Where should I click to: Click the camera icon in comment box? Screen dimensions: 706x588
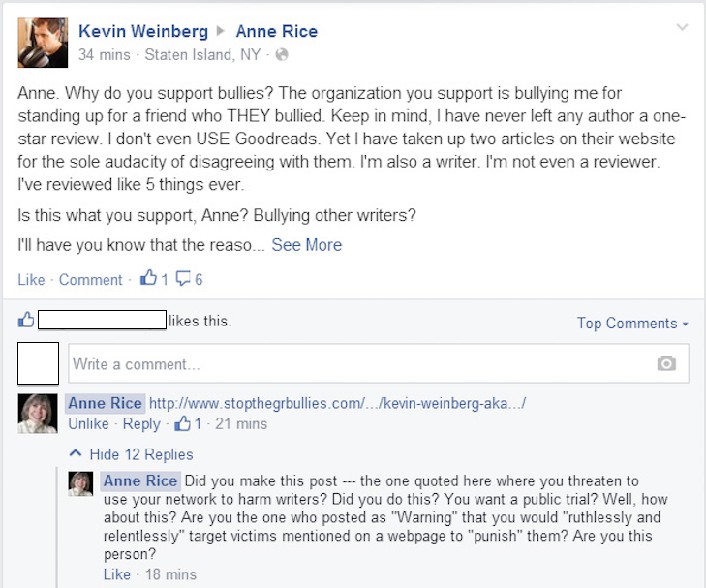tap(666, 363)
